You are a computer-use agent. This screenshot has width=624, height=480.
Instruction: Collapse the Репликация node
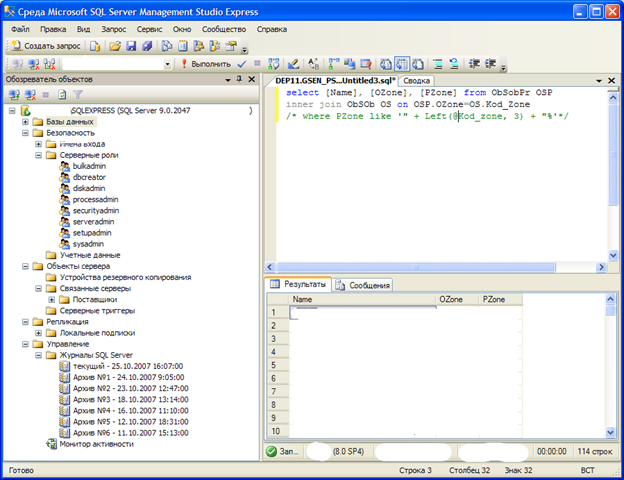click(x=25, y=322)
